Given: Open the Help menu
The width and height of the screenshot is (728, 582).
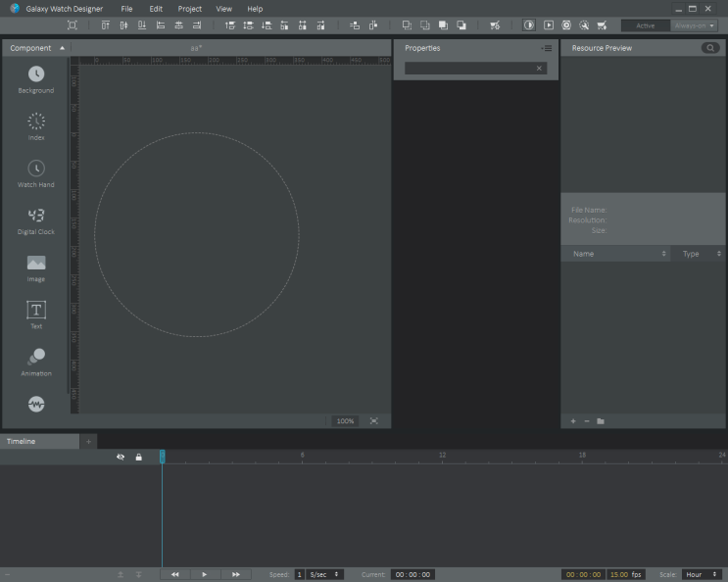Looking at the screenshot, I should (x=255, y=9).
